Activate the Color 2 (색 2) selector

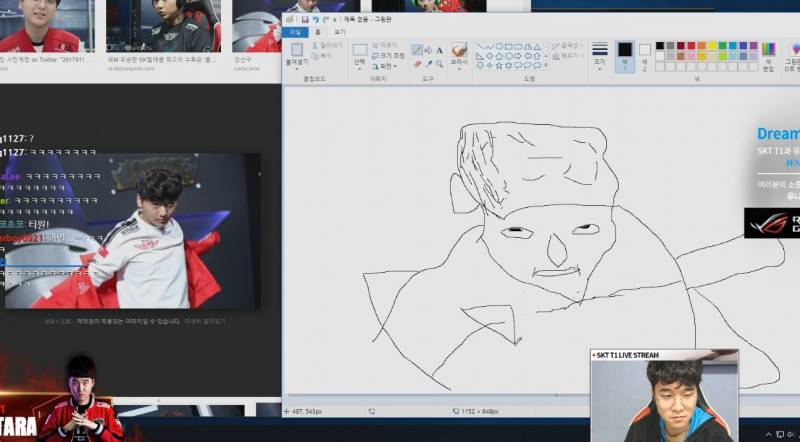[645, 56]
